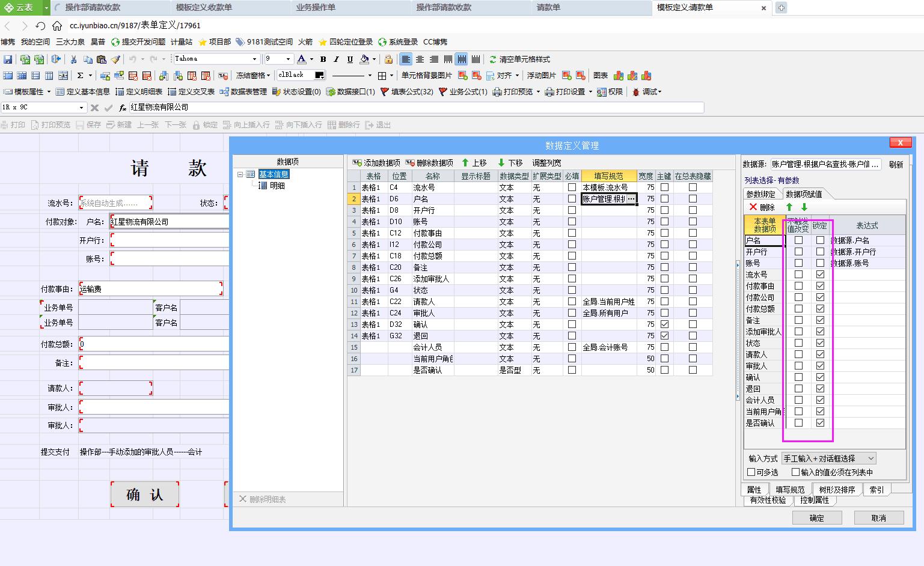Click the fill color bucket icon

point(364,59)
